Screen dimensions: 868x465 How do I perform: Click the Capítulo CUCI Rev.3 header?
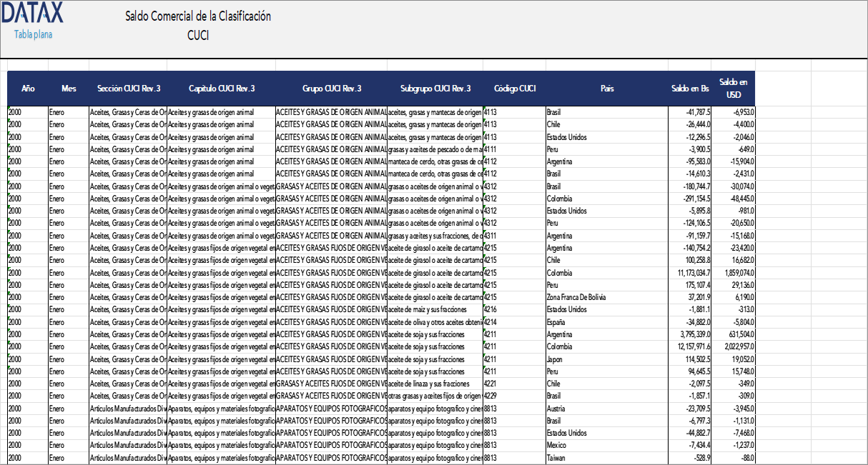(222, 89)
